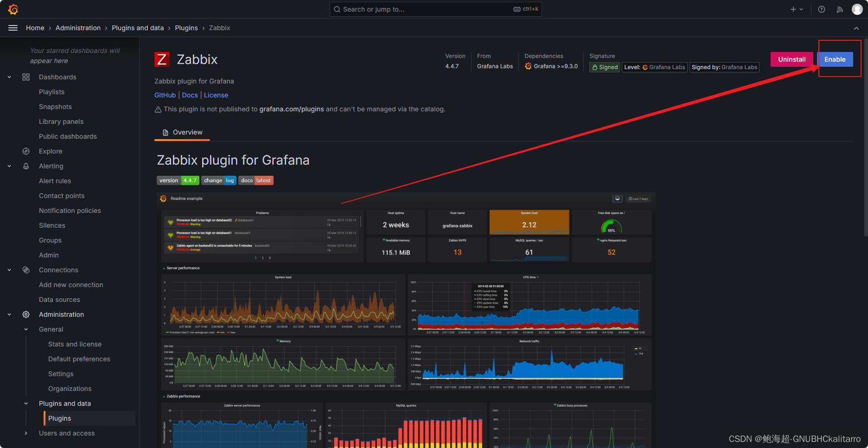Click the Zabbix red Z logo

[162, 59]
